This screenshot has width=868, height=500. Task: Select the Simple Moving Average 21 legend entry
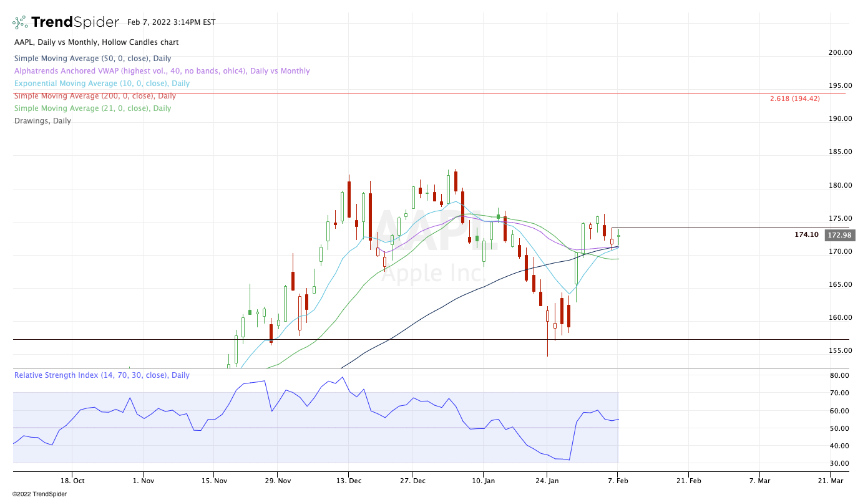click(x=93, y=108)
